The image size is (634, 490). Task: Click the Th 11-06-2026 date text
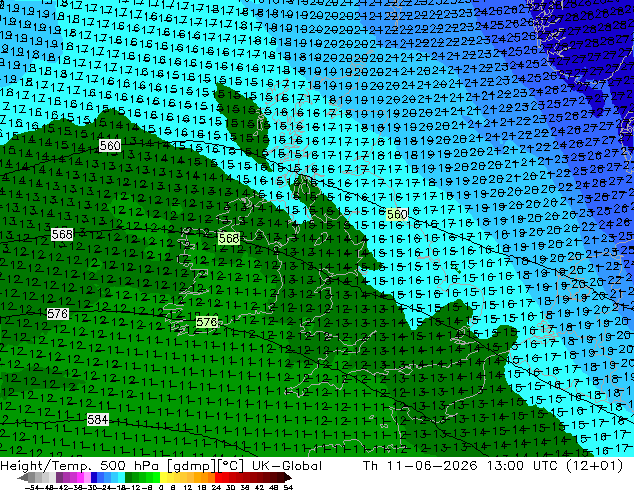pos(420,466)
